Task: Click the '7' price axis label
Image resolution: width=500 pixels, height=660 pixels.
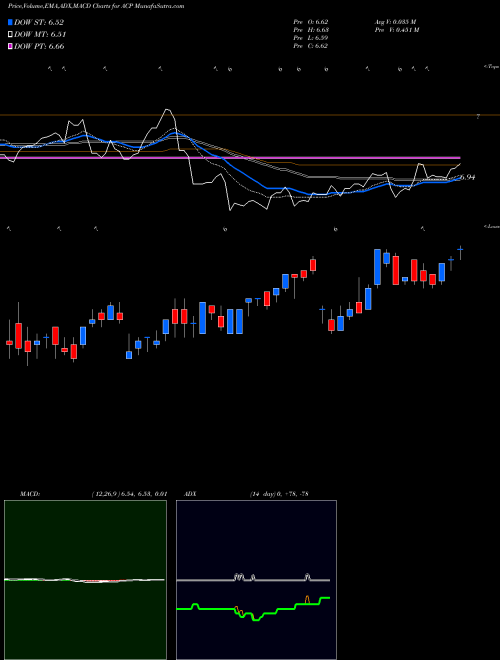Action: click(478, 117)
